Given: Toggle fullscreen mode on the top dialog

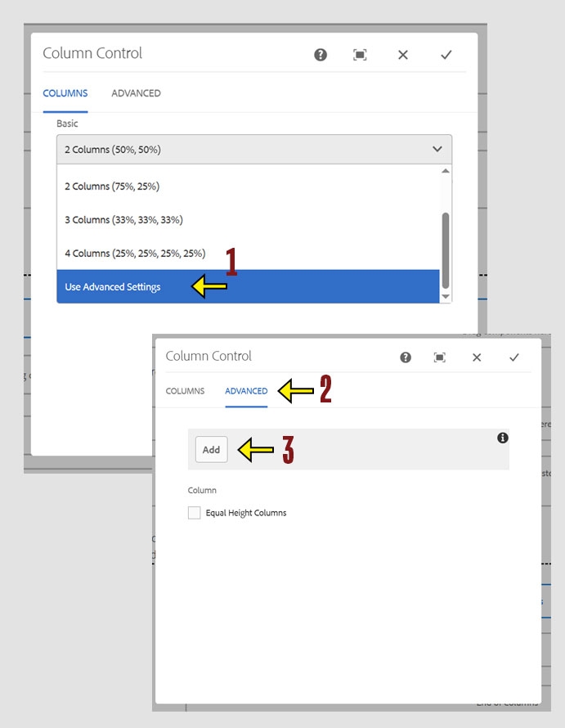Looking at the screenshot, I should pyautogui.click(x=360, y=54).
